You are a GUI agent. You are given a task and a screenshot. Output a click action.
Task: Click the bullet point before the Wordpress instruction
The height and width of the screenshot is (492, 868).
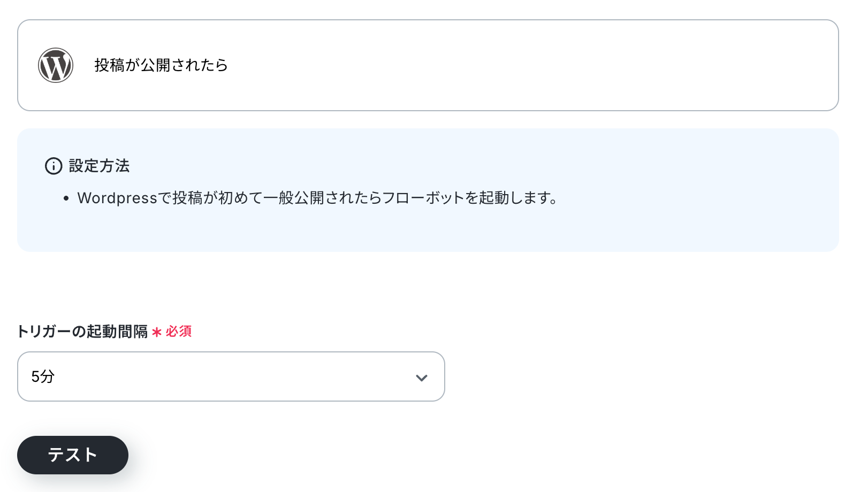(x=66, y=198)
